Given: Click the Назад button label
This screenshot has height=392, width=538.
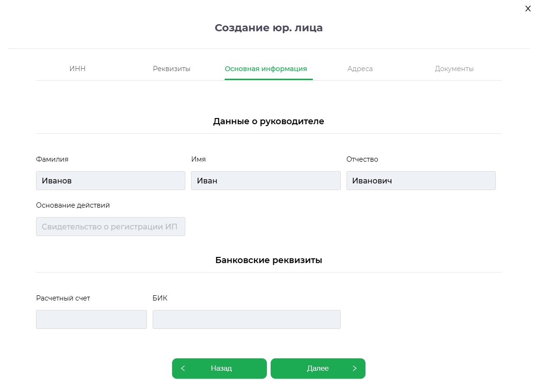Looking at the screenshot, I should 221,368.
